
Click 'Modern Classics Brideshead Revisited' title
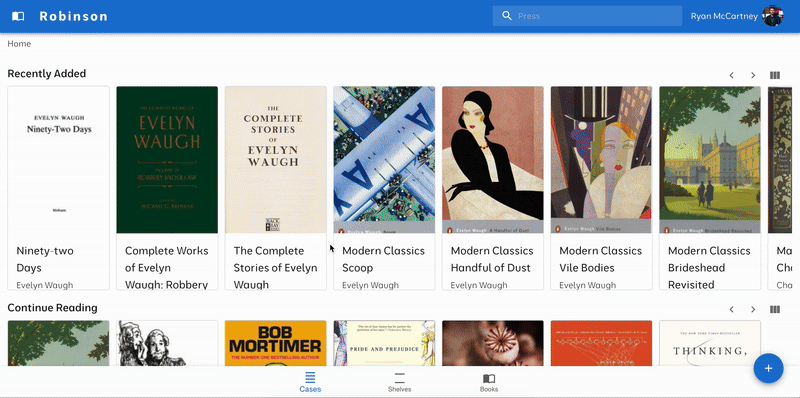709,267
